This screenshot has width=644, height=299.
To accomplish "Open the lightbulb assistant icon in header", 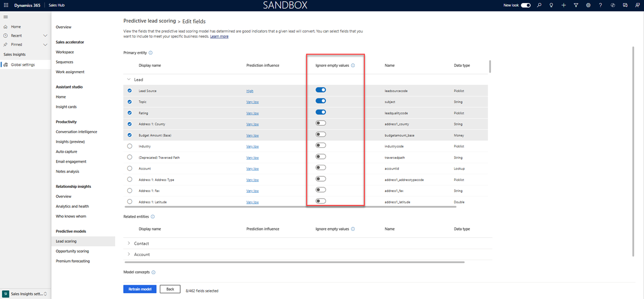I will (551, 5).
